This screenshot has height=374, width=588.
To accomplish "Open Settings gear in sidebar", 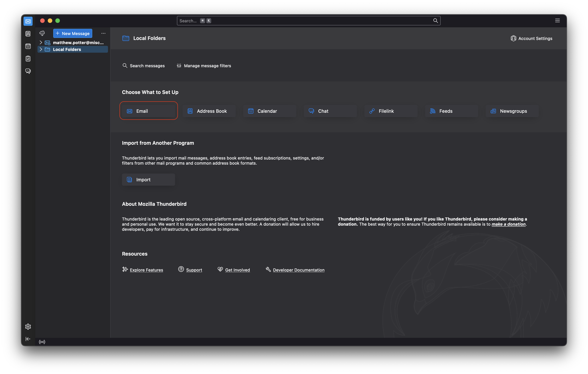I will tap(28, 327).
